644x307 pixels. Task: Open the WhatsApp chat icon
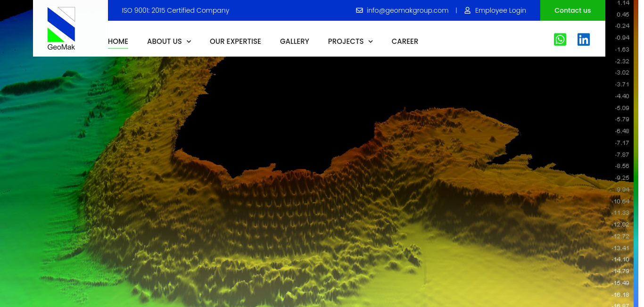[x=560, y=40]
